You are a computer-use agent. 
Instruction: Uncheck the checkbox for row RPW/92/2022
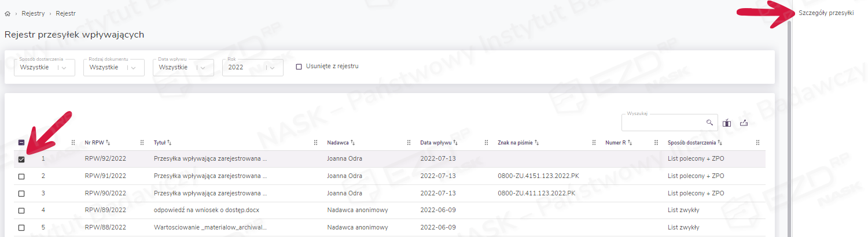[x=21, y=160]
